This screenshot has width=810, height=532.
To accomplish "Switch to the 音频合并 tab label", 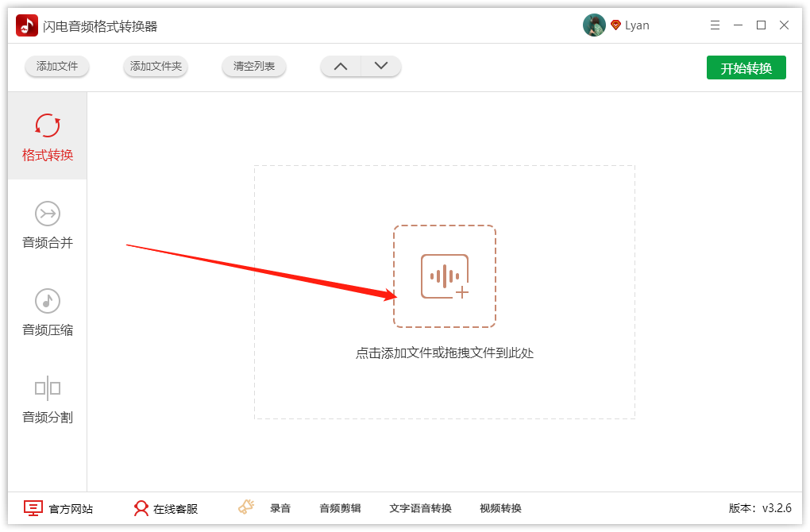I will tap(48, 242).
